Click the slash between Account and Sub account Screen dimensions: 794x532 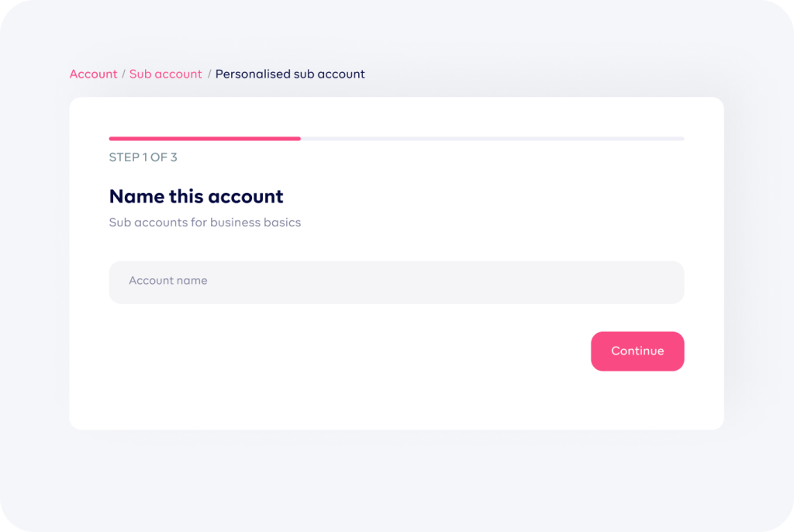(123, 74)
